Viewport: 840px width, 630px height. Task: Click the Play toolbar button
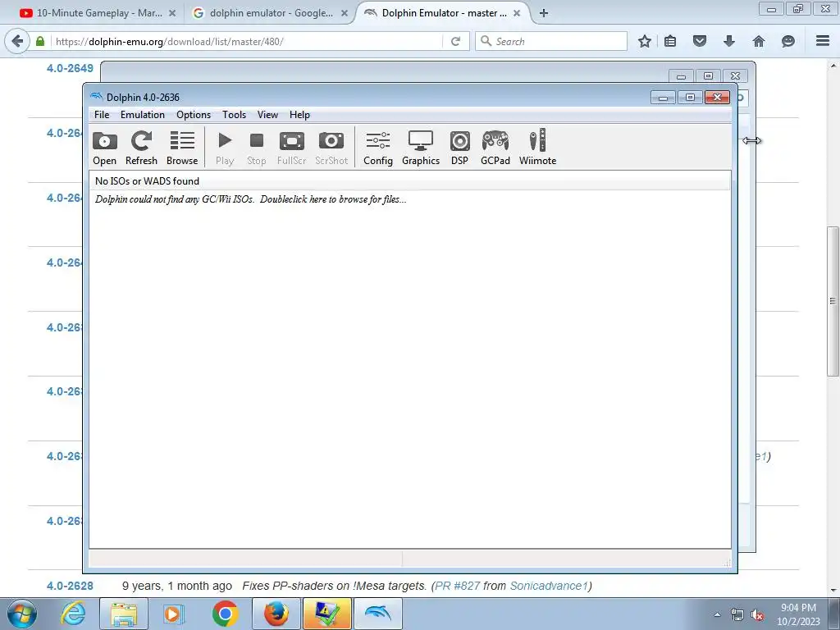pyautogui.click(x=225, y=148)
